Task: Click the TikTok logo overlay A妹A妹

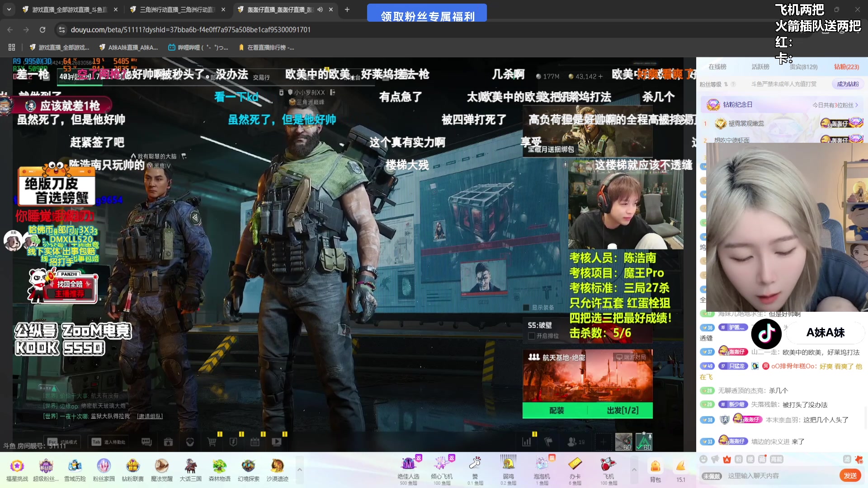Action: pyautogui.click(x=766, y=333)
